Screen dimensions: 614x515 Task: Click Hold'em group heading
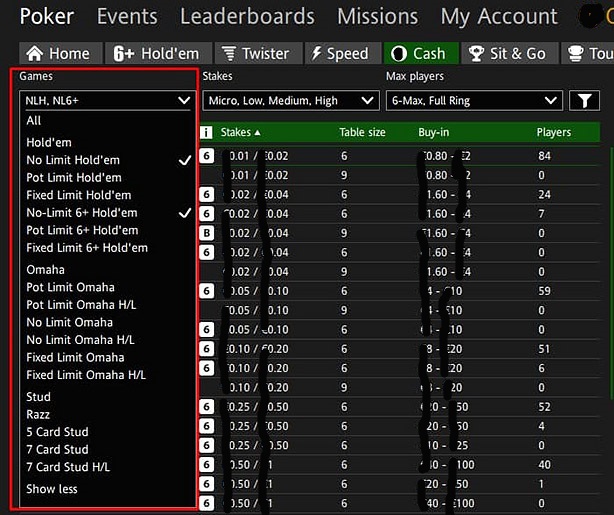49,143
